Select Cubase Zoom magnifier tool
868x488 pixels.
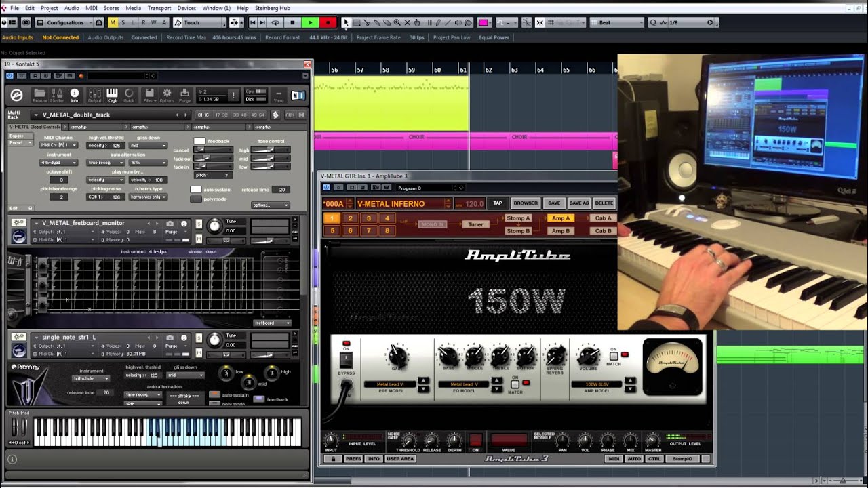(397, 22)
